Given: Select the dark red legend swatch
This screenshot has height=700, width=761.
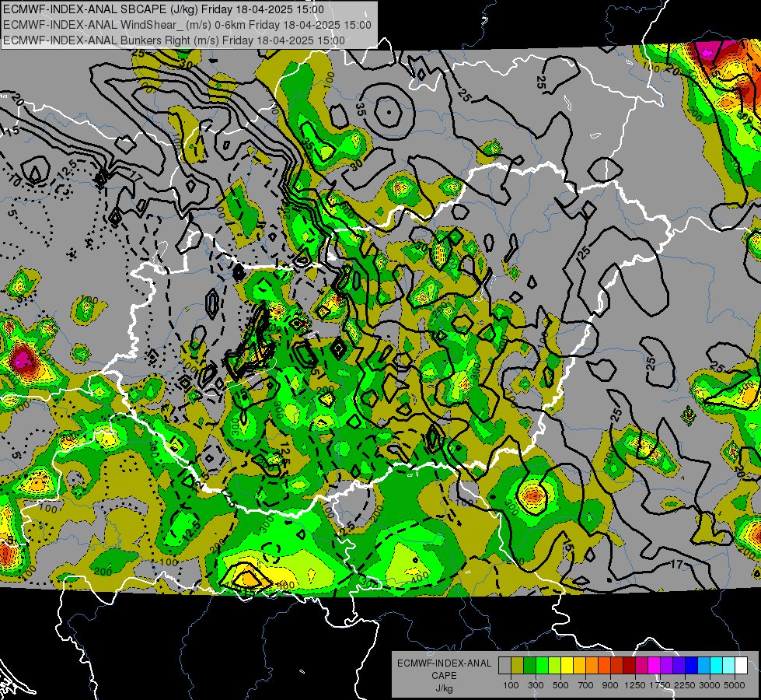Looking at the screenshot, I should [x=629, y=665].
